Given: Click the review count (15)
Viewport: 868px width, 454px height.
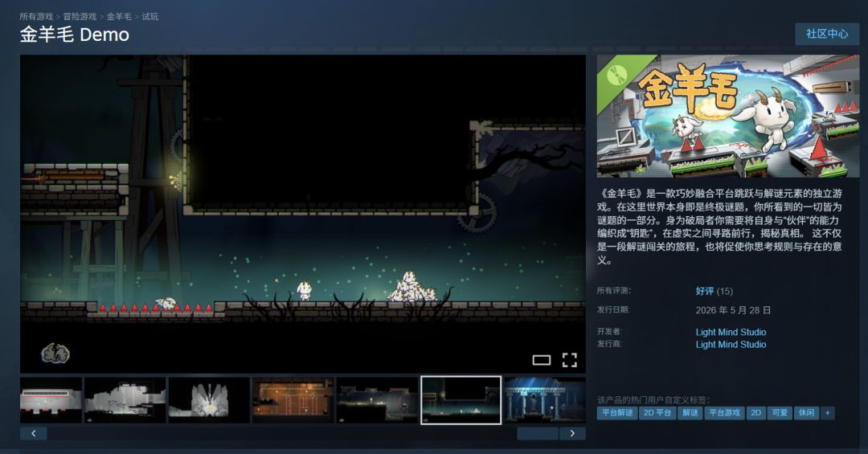Looking at the screenshot, I should click(x=725, y=291).
